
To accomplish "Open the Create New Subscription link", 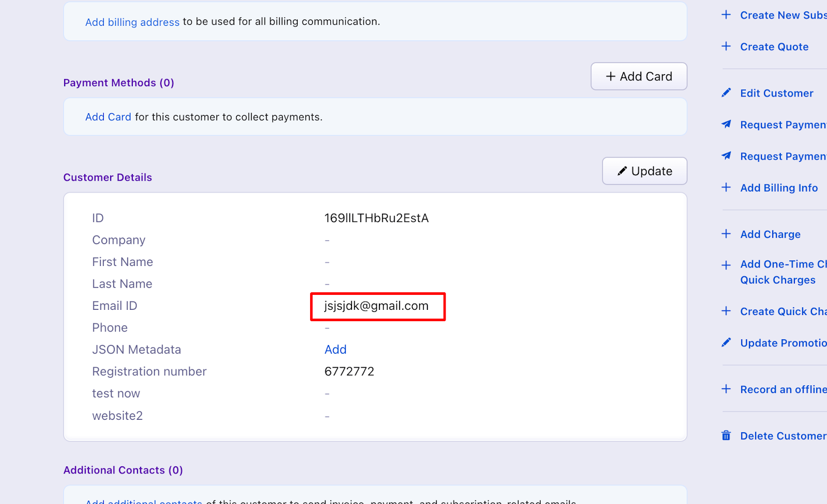I will point(783,15).
